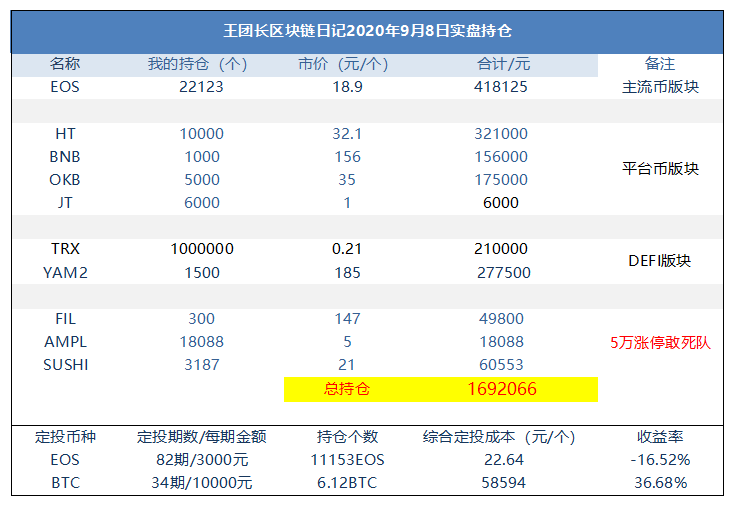Click the 6.12BTC cell
This screenshot has height=517, width=739.
[347, 483]
